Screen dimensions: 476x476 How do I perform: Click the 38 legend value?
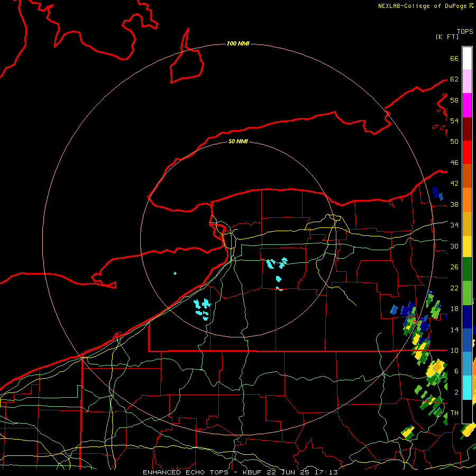coord(454,205)
